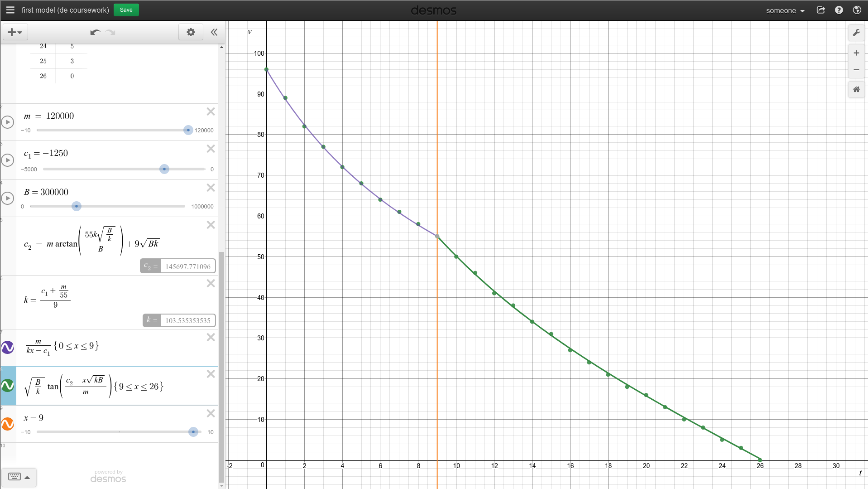The image size is (868, 489).
Task: Collapse the expression list panel
Action: coord(214,32)
